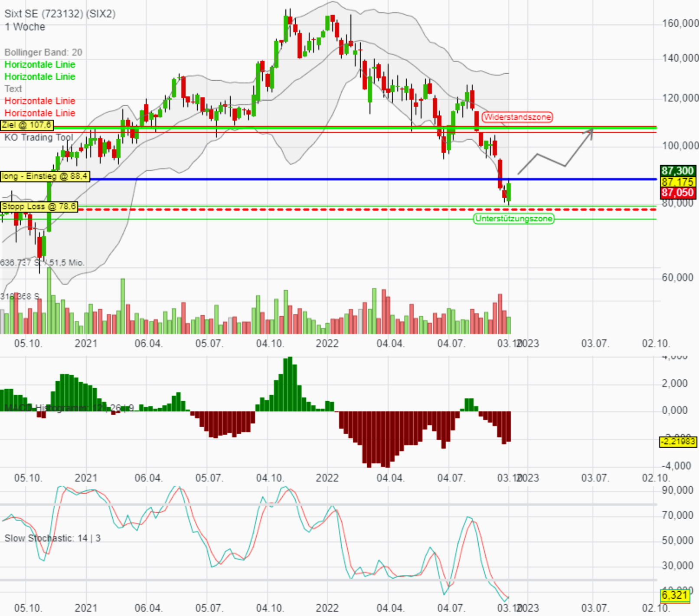Click 03.07. date under the volume bars
Screen dimensions: 699x616
(595, 344)
